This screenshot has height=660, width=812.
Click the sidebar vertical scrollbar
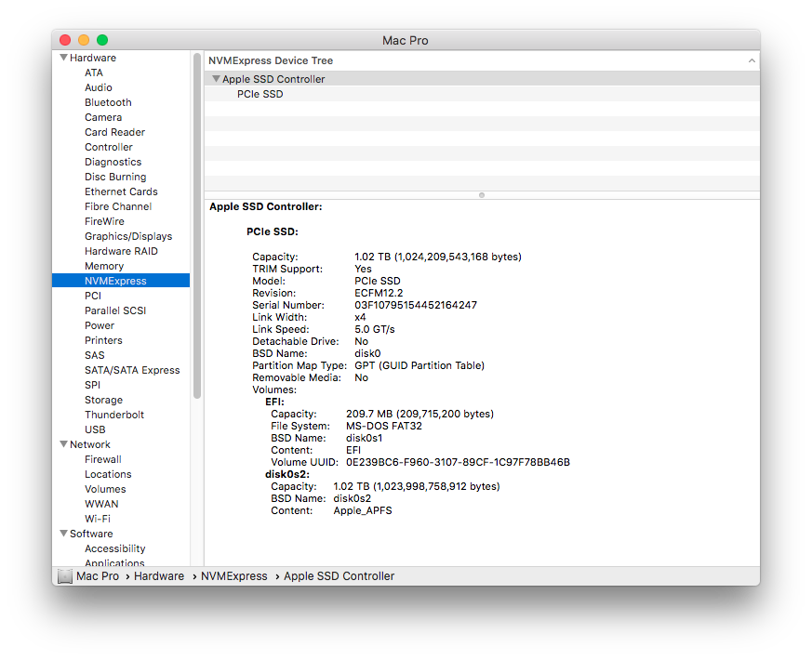197,225
